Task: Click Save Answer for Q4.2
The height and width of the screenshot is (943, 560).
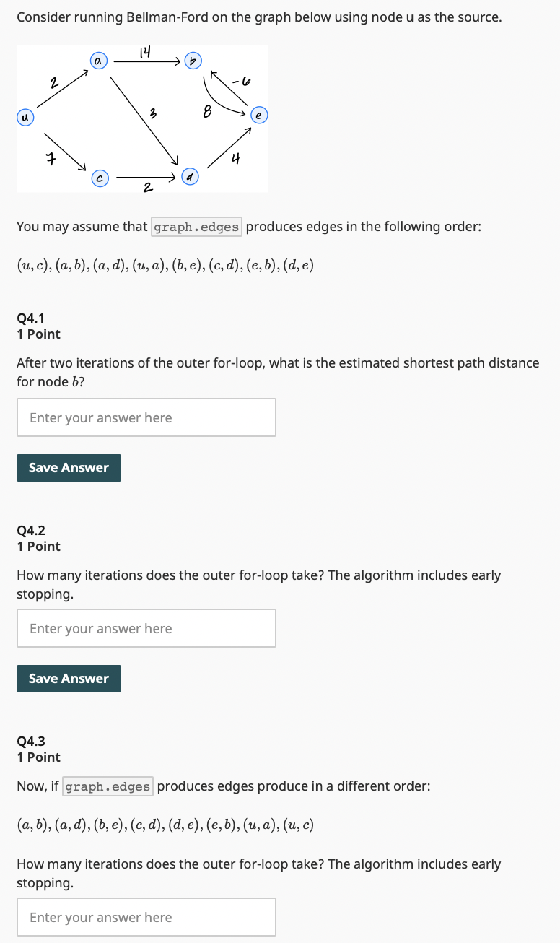Action: click(69, 678)
